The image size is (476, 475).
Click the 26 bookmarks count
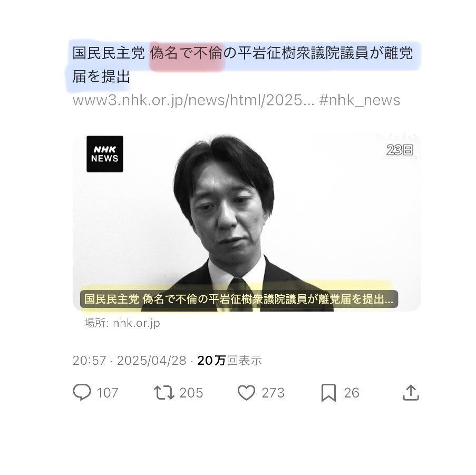click(x=352, y=393)
